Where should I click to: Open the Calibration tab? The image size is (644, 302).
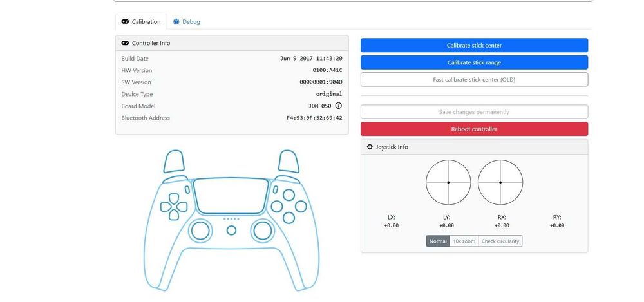(141, 22)
